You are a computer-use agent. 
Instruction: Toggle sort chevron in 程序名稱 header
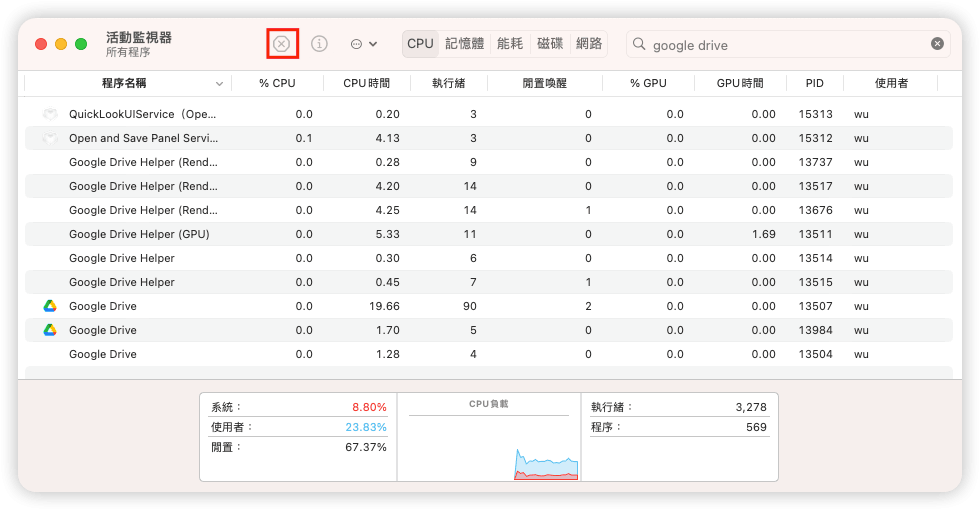pyautogui.click(x=219, y=84)
